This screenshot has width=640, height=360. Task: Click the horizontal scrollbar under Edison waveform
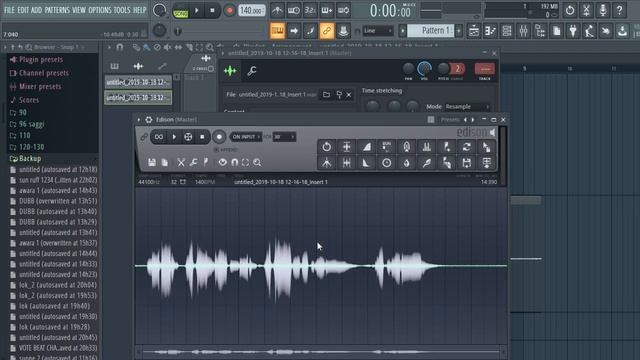coord(320,351)
